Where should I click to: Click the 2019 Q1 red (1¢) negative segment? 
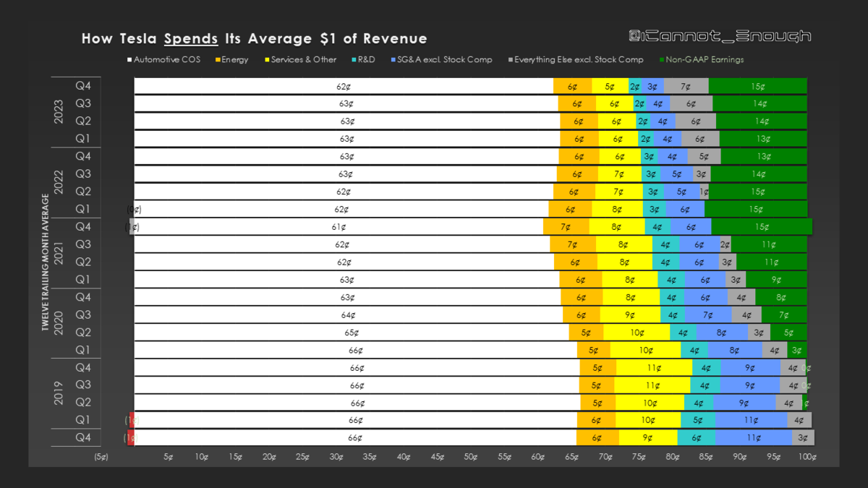click(131, 421)
